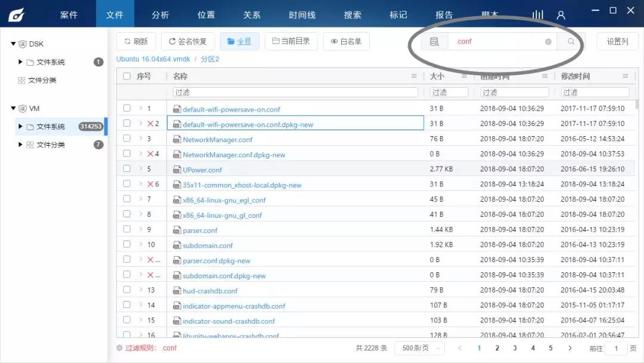
Task: Open the 名称 column header menu icon
Action: tap(414, 75)
